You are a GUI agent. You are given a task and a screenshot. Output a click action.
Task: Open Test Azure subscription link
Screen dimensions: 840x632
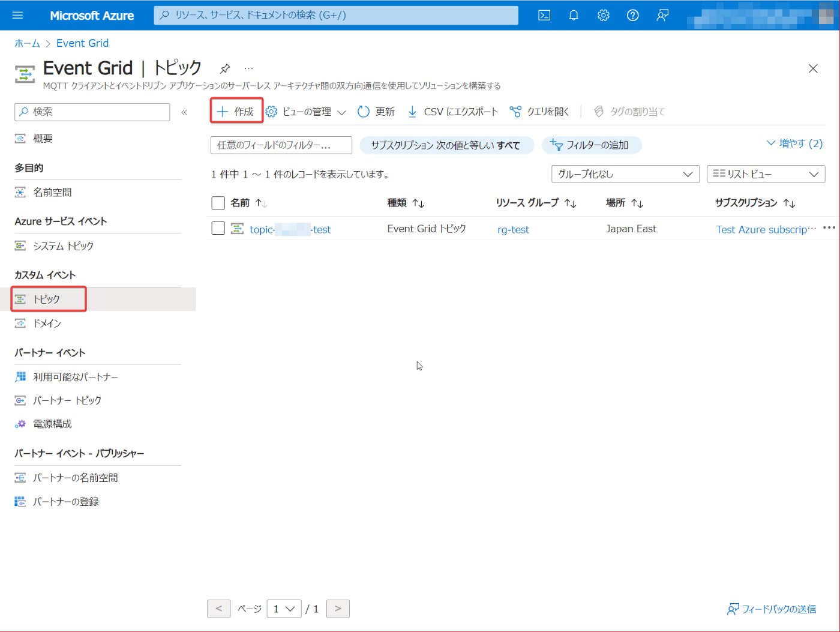766,229
